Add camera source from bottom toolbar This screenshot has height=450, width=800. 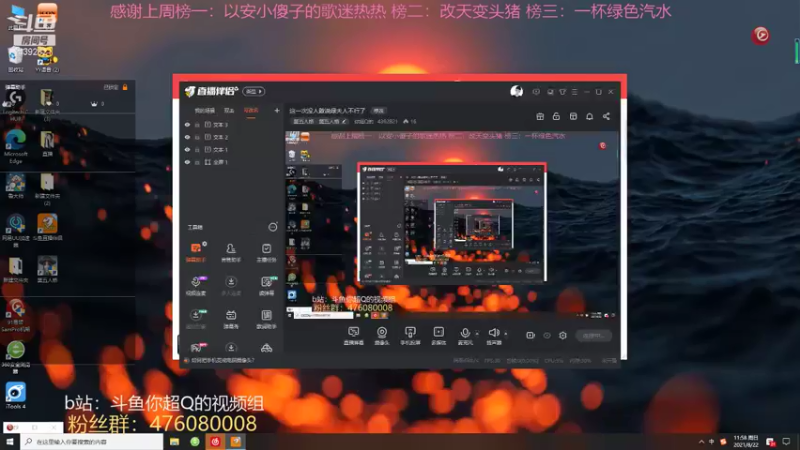point(382,336)
